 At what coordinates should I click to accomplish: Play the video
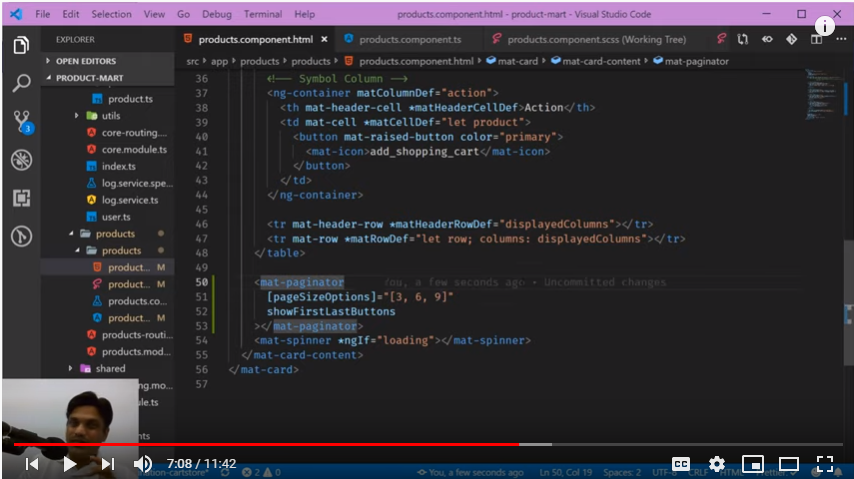[69, 464]
